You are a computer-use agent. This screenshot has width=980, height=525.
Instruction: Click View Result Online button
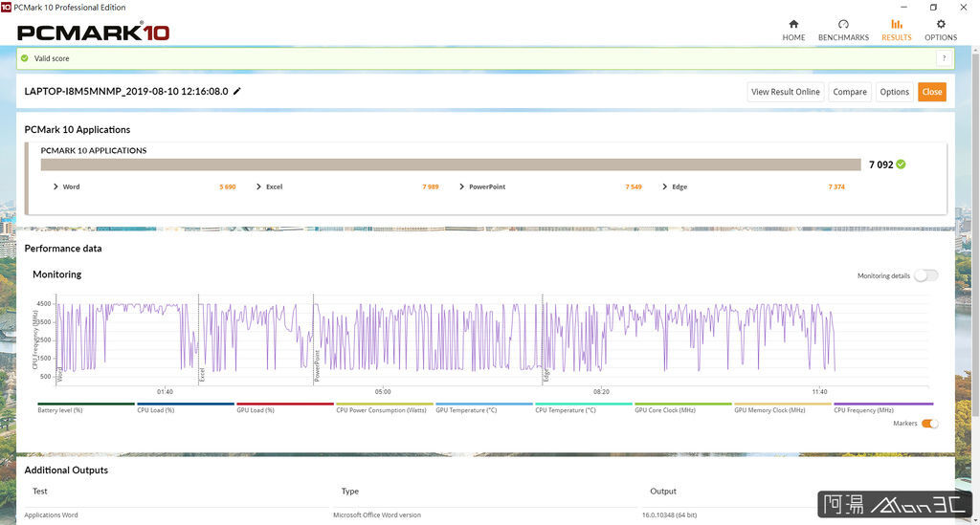click(785, 92)
